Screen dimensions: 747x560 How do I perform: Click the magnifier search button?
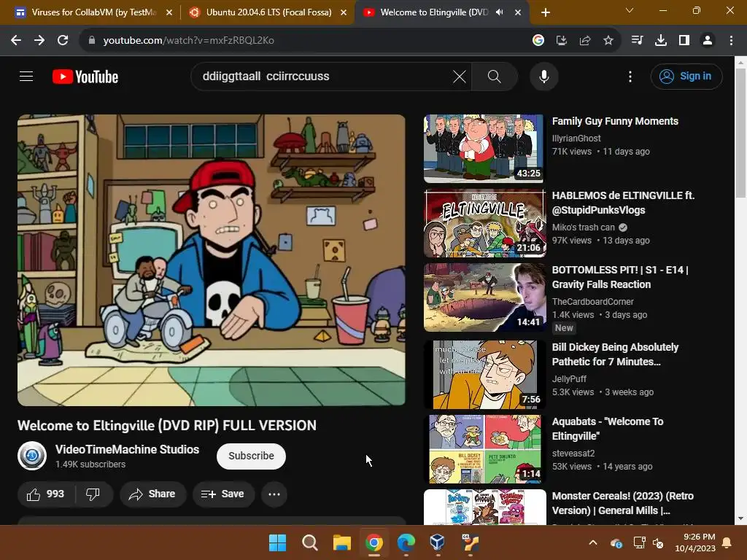point(494,76)
